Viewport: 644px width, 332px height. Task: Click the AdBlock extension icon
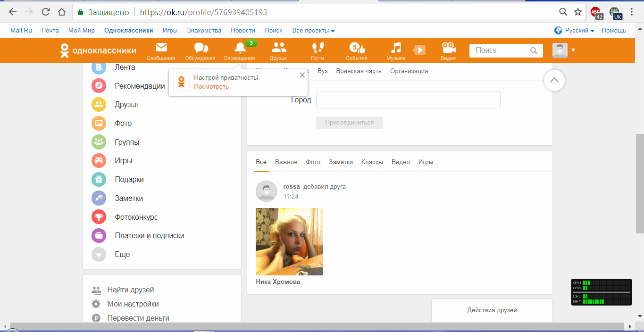point(596,13)
